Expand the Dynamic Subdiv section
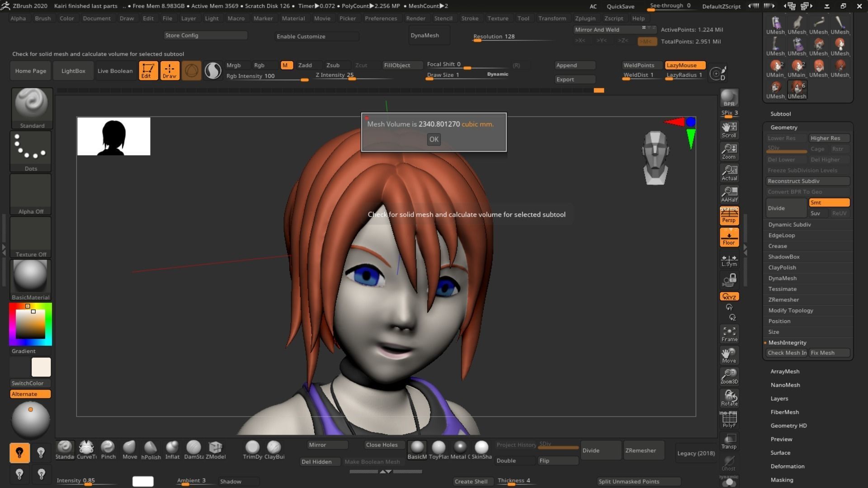This screenshot has height=488, width=868. (x=789, y=225)
